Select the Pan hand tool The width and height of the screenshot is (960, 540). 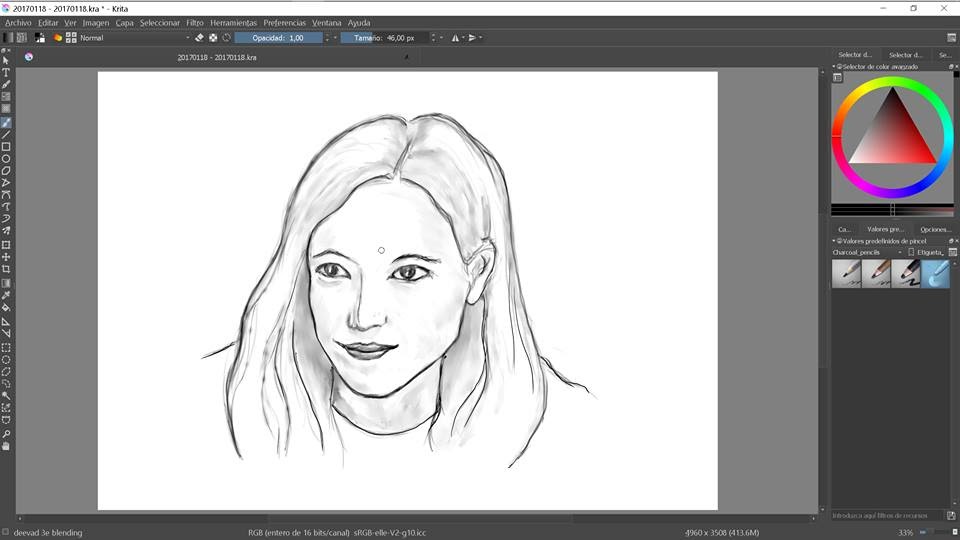coord(6,446)
